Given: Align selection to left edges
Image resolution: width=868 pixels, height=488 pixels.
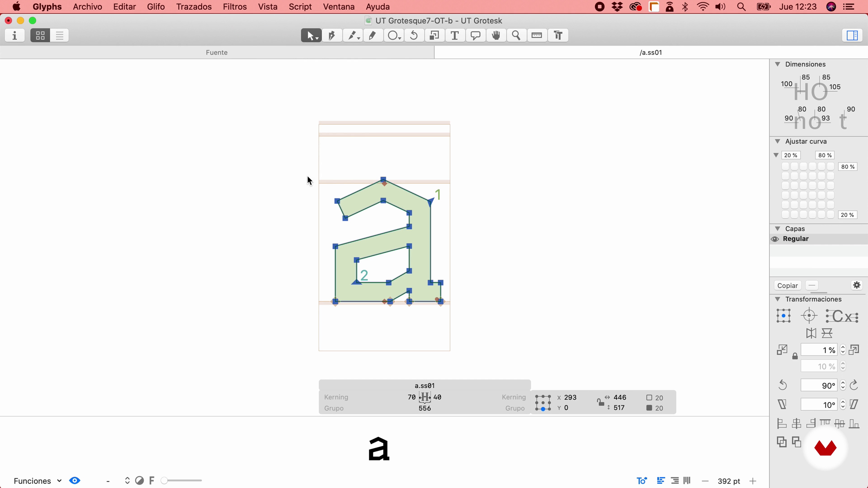Looking at the screenshot, I should tap(782, 424).
